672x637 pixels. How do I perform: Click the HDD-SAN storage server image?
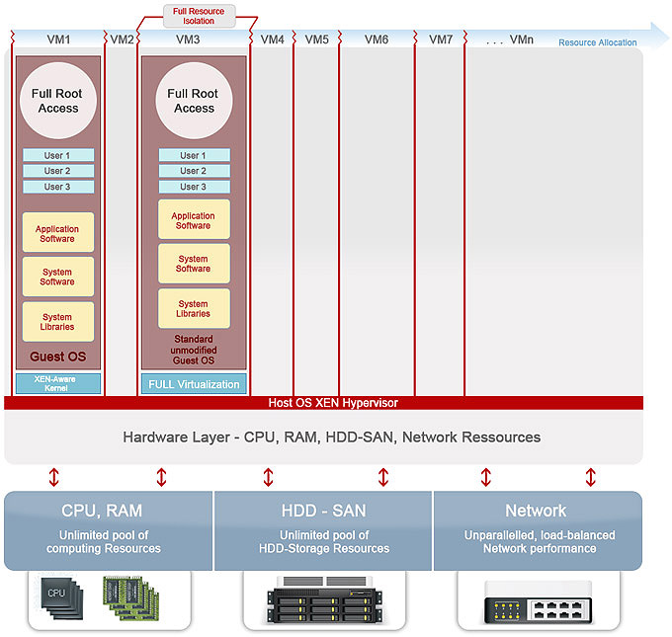pyautogui.click(x=324, y=599)
